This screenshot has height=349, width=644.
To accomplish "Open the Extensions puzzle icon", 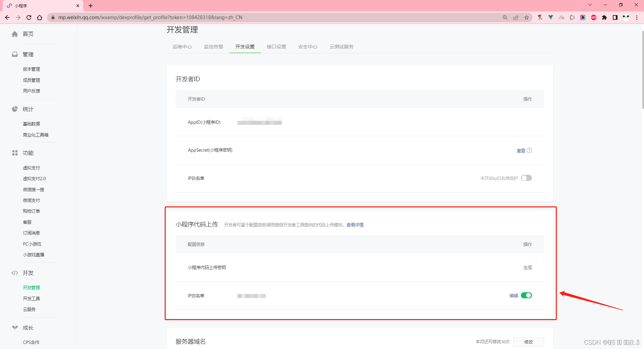I will pyautogui.click(x=604, y=17).
